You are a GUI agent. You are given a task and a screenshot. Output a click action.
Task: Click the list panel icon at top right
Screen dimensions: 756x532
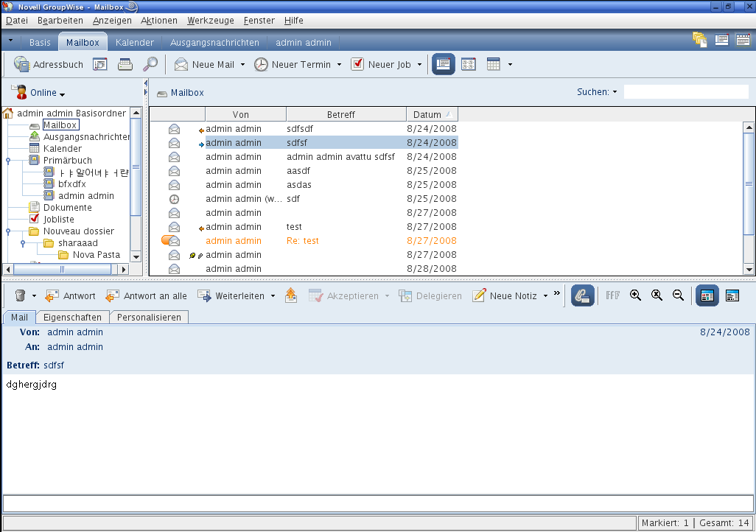[x=721, y=40]
